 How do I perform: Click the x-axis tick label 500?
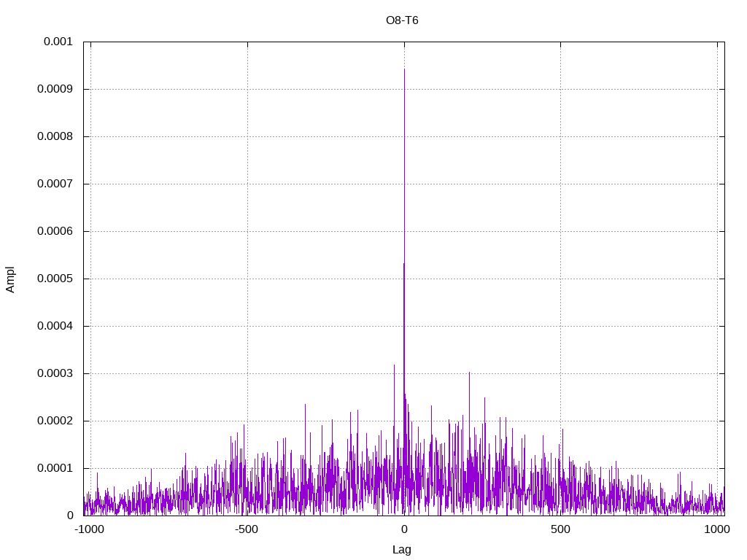(560, 529)
